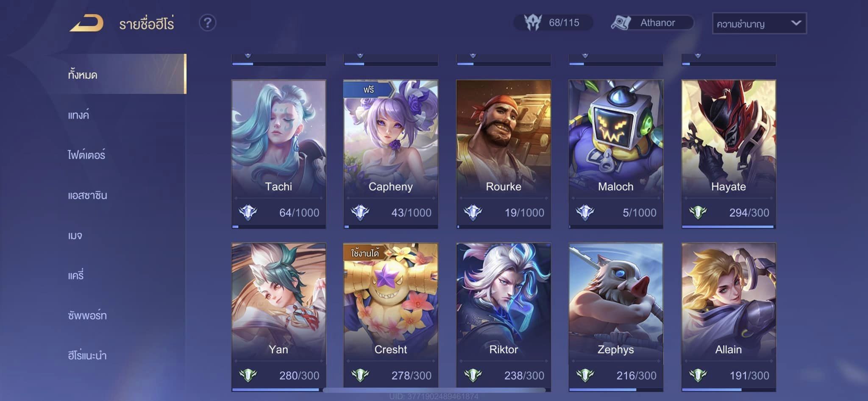
Task: Expand the sort dropdown chevron arrow
Action: [796, 23]
